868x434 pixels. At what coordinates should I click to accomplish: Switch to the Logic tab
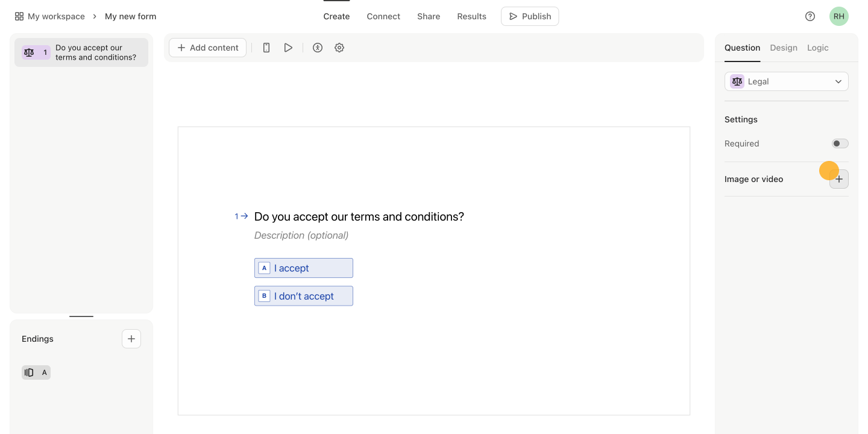817,47
